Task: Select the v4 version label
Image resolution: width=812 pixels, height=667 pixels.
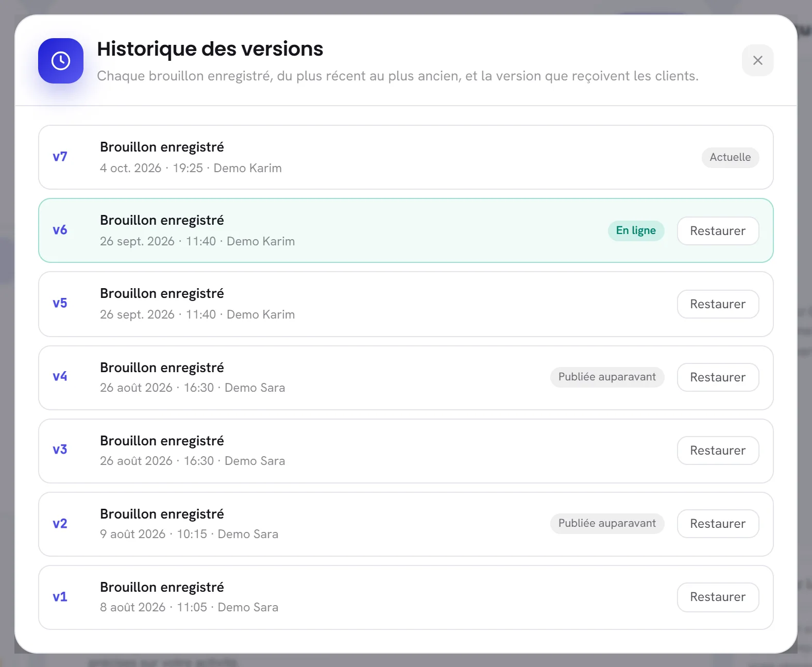Action: tap(60, 376)
